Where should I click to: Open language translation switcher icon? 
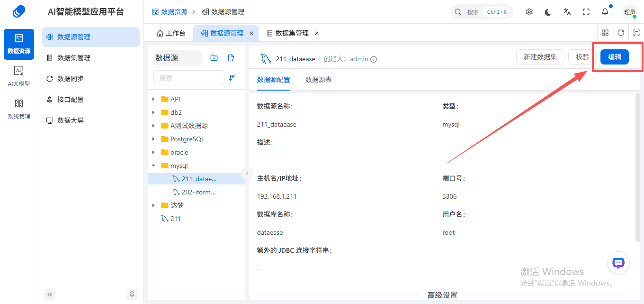pyautogui.click(x=567, y=12)
